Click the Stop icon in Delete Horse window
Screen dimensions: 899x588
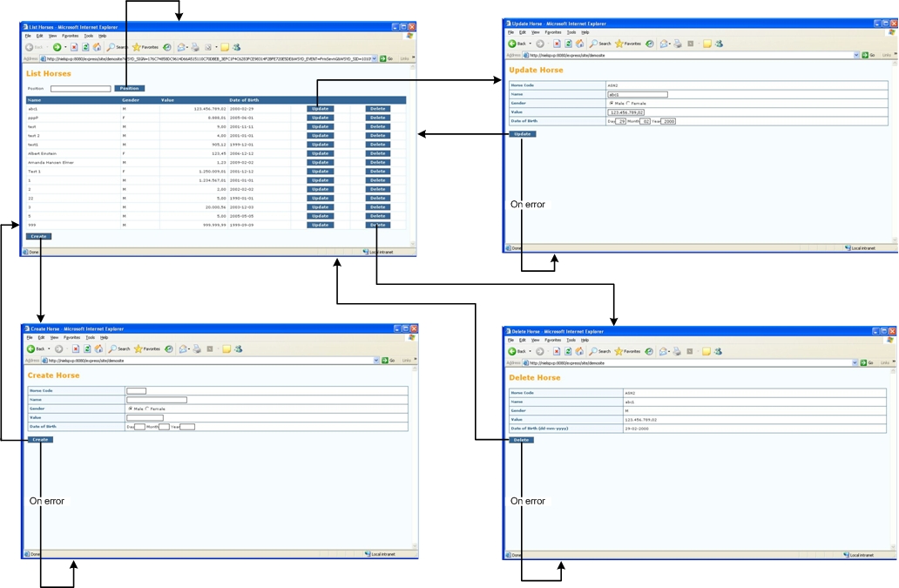[556, 351]
